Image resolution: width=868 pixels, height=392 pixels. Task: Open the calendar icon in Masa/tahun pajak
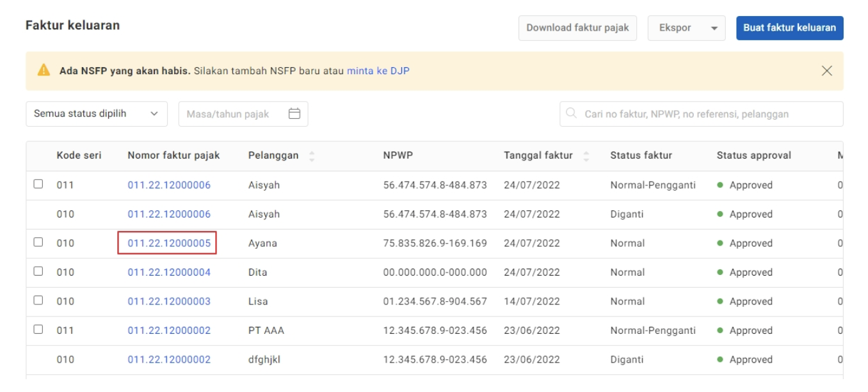click(x=294, y=114)
